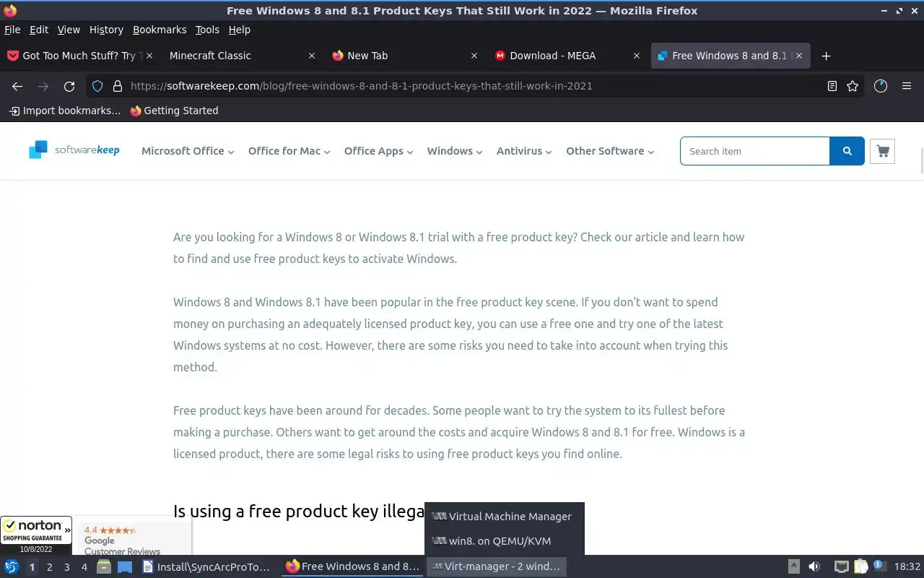
Task: Close the Minecraft Classic tab
Action: pos(312,56)
